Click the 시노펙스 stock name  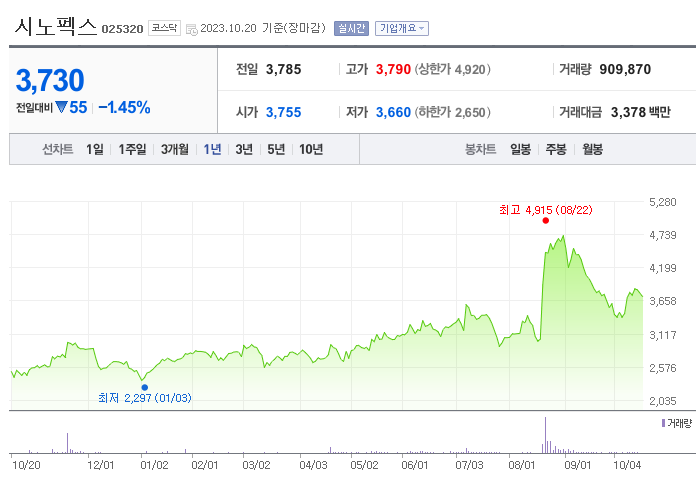(x=55, y=27)
